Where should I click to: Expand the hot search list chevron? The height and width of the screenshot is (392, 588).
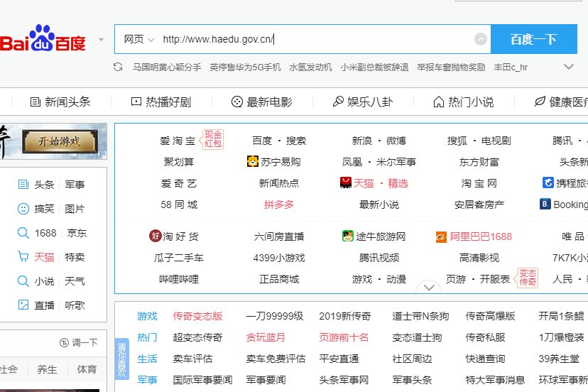coord(569,67)
